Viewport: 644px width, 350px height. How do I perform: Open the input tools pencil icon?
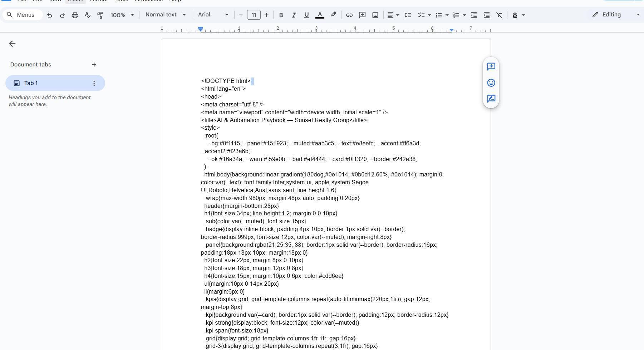[515, 15]
